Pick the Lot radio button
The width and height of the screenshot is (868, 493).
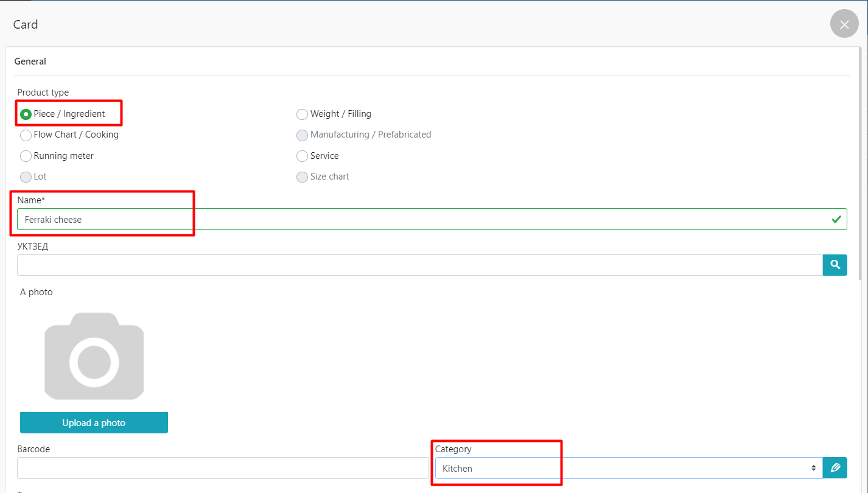point(26,177)
